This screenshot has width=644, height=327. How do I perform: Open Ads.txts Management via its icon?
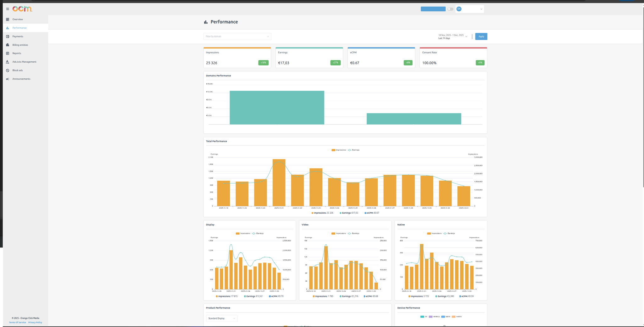[7, 62]
